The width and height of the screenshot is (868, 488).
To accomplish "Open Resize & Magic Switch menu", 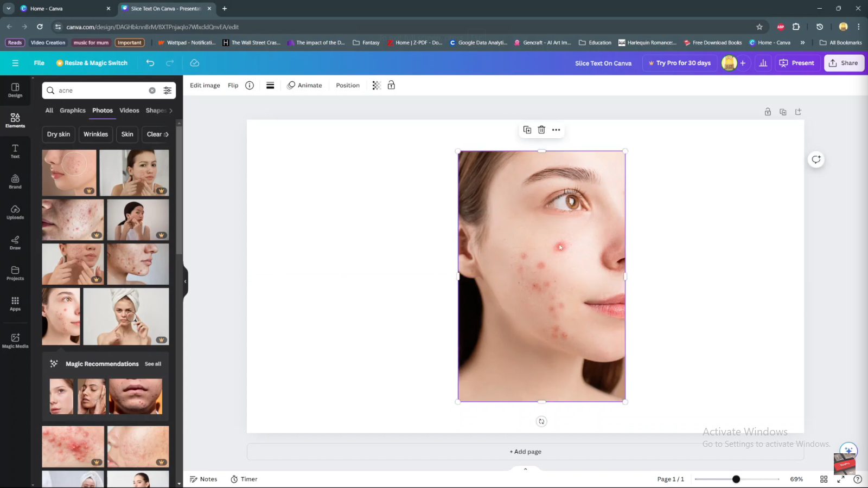I will pyautogui.click(x=92, y=63).
